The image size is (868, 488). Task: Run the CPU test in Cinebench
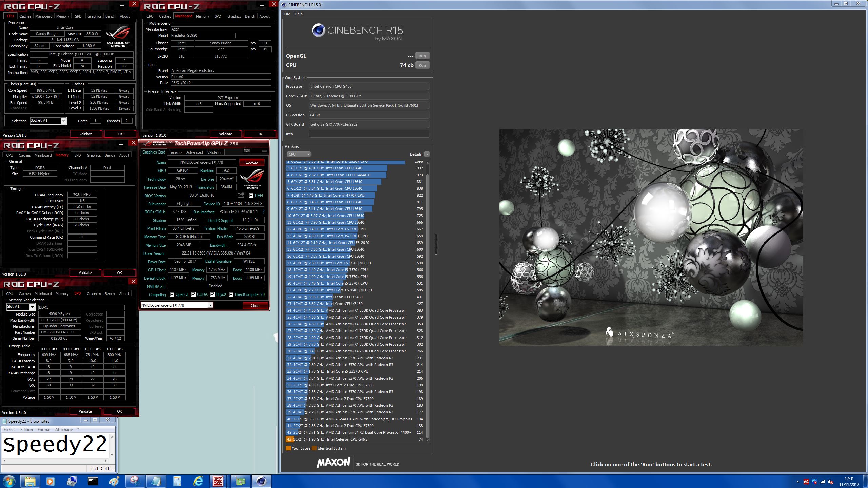[422, 65]
